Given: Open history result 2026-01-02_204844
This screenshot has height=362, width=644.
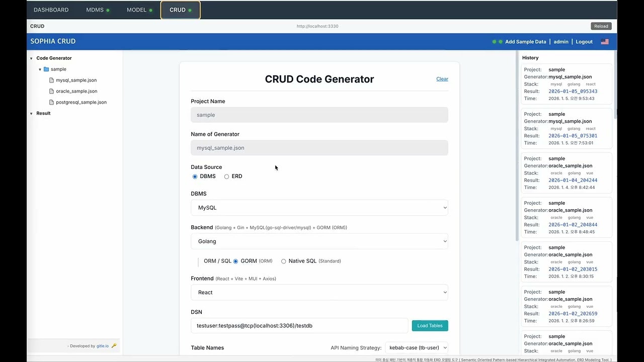Looking at the screenshot, I should click(573, 225).
